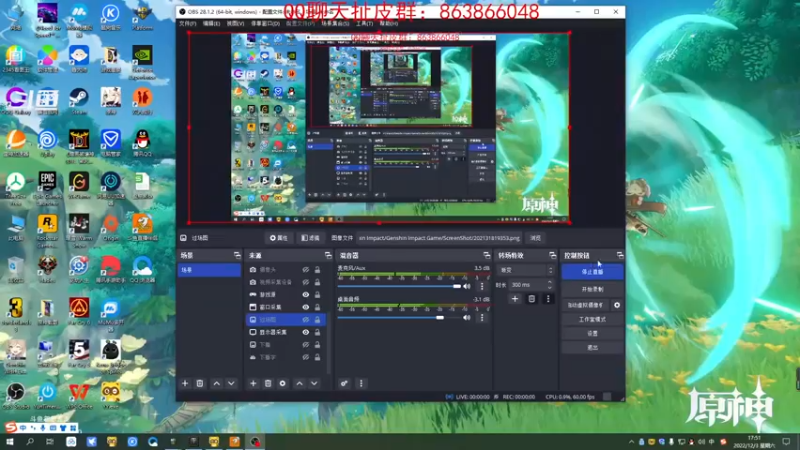Image resolution: width=800 pixels, height=450 pixels.
Task: Open the 腾讯QQ penguin desktop icon
Action: point(142,143)
